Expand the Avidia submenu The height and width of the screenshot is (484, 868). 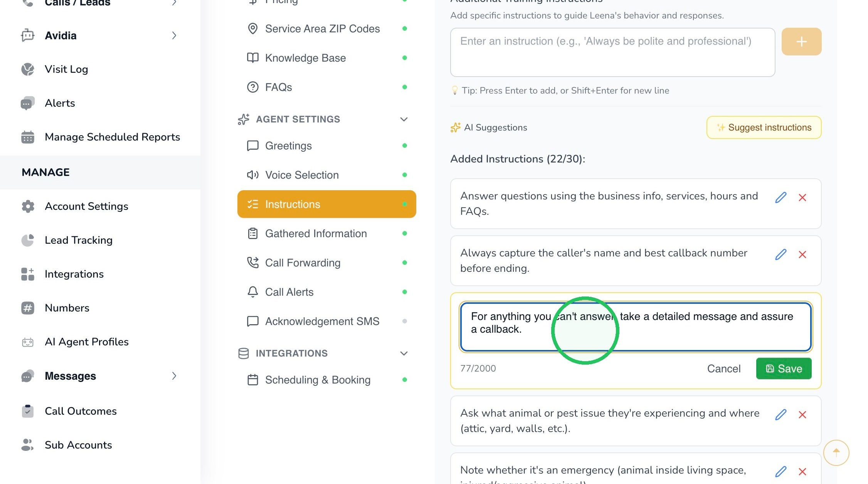(x=174, y=35)
